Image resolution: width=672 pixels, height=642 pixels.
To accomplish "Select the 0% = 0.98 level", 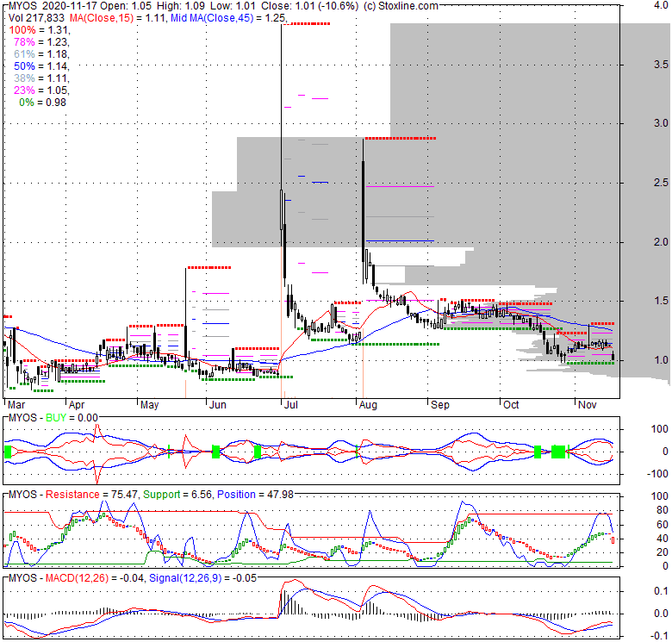I will 42,102.
